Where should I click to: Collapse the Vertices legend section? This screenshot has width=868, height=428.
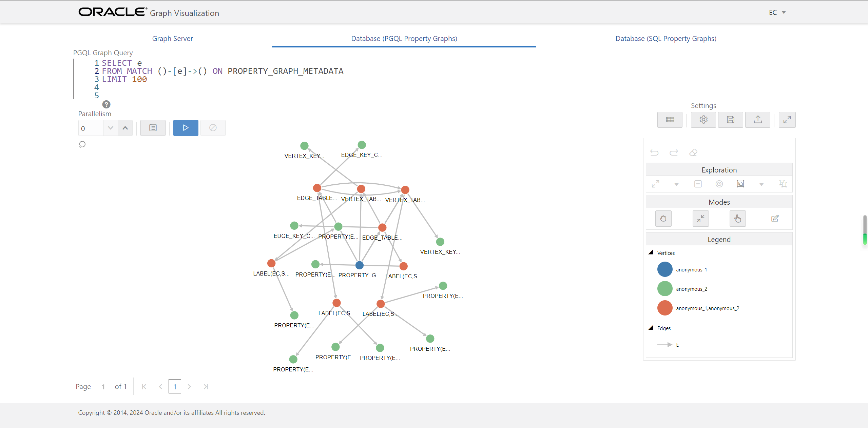point(651,252)
